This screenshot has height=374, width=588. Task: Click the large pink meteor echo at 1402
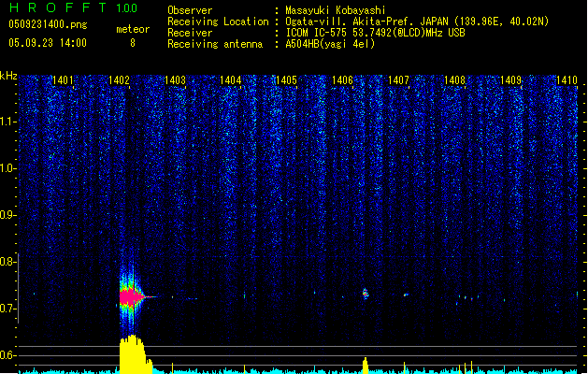coord(132,296)
